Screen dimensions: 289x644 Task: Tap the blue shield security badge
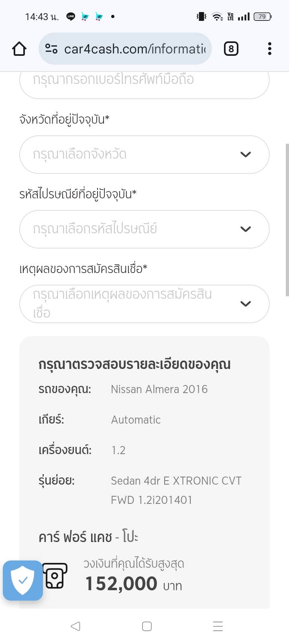pyautogui.click(x=23, y=580)
